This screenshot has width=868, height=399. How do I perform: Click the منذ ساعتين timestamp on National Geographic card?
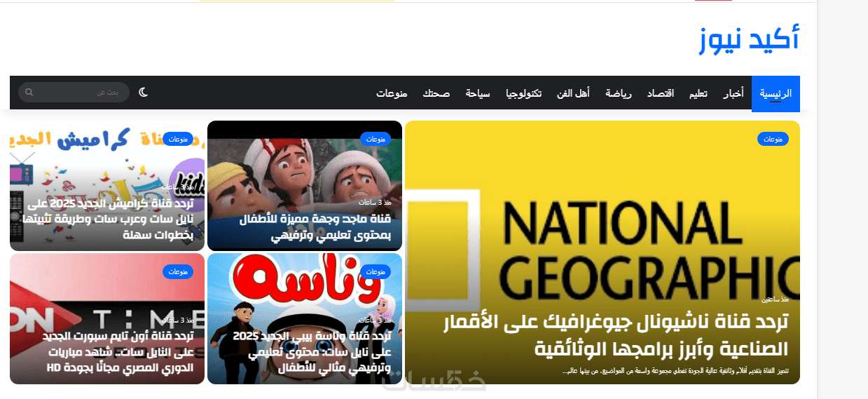[776, 299]
